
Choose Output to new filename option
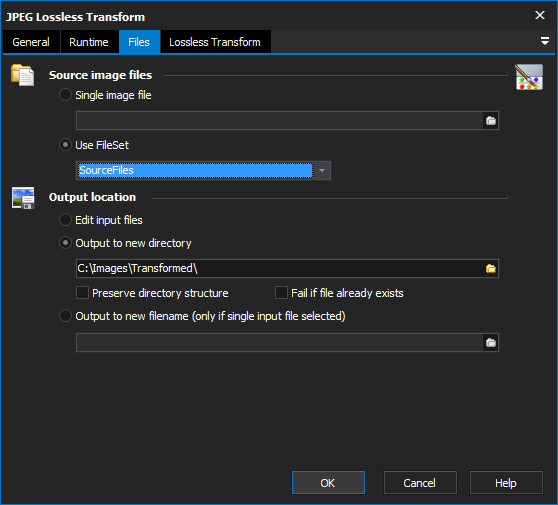click(202, 316)
